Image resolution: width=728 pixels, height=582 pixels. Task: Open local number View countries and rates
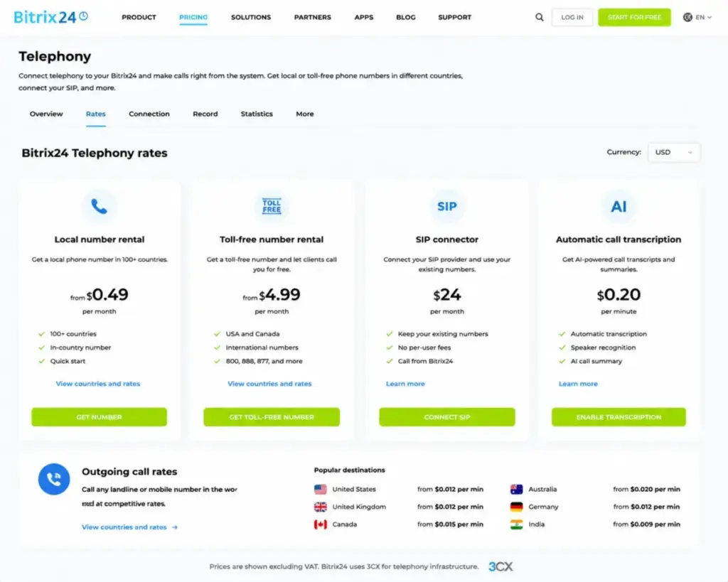coord(98,384)
